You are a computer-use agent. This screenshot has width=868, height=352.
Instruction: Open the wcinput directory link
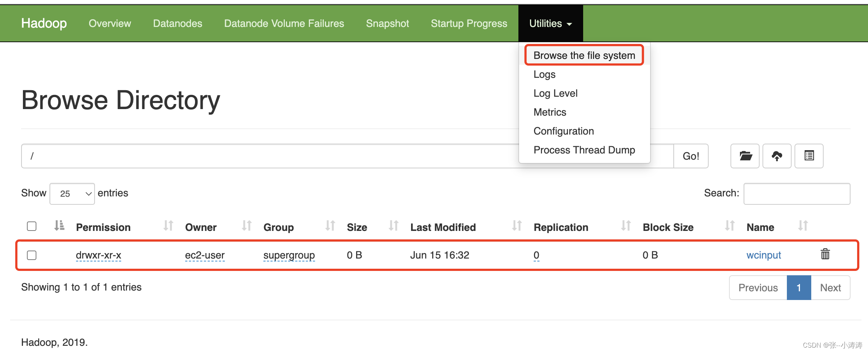[764, 255]
